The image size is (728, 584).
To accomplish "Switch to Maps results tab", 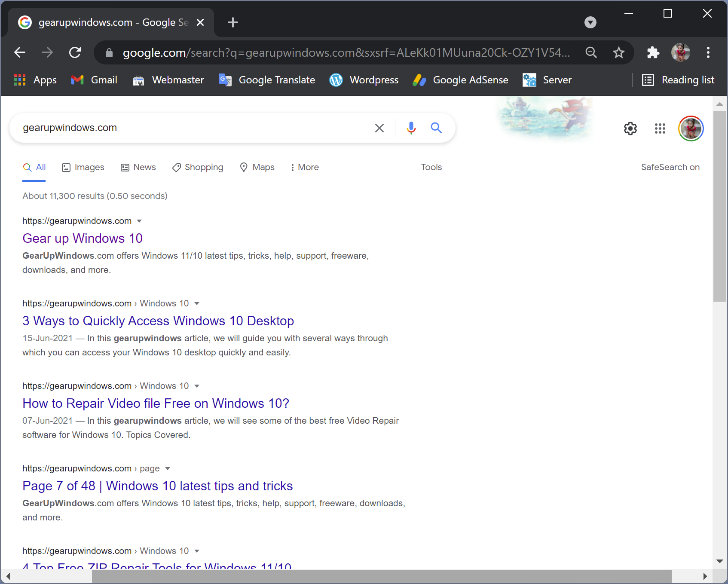I will click(257, 167).
